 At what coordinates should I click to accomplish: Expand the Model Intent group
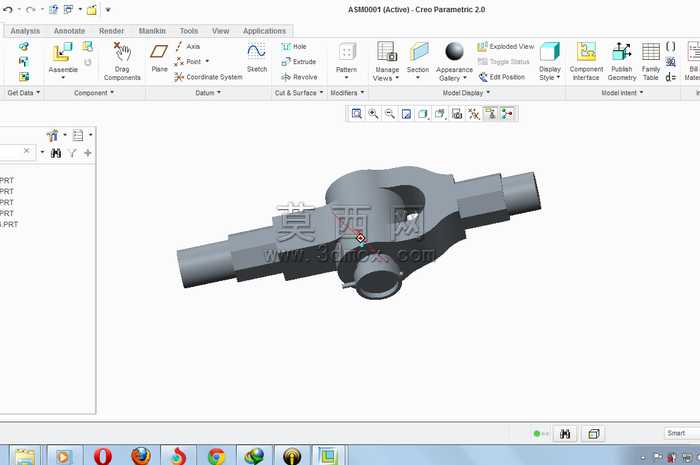(x=622, y=93)
